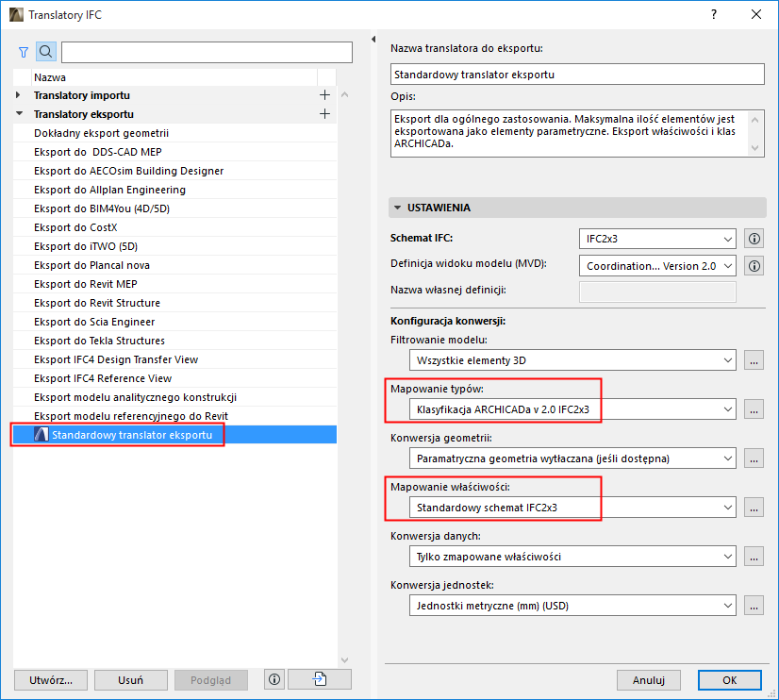Click the ARCHICAD icon in the title bar
Viewport: 779px width, 700px height.
(x=16, y=15)
